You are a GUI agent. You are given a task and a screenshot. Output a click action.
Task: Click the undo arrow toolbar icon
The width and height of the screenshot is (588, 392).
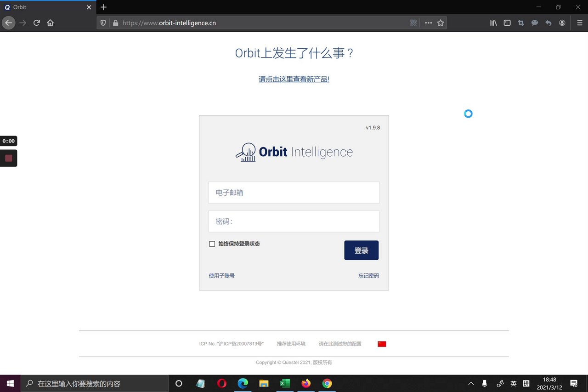pos(548,23)
